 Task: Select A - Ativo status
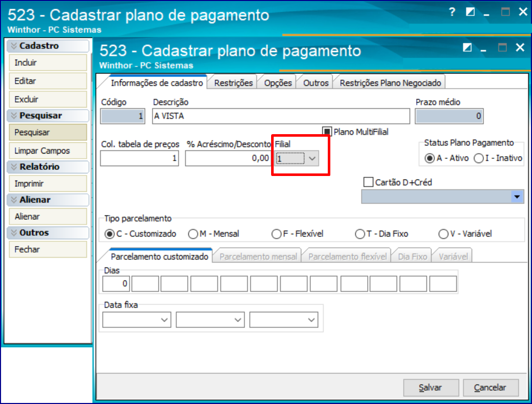tap(429, 158)
